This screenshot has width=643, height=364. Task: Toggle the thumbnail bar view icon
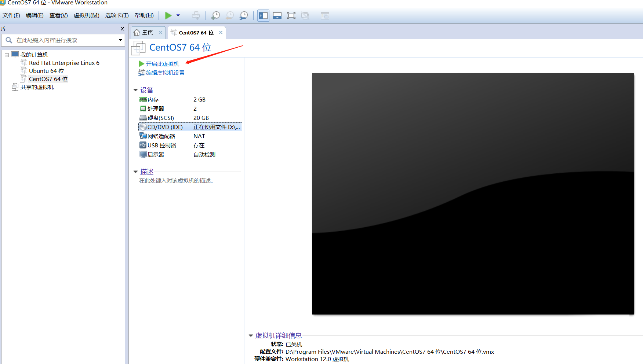(277, 15)
